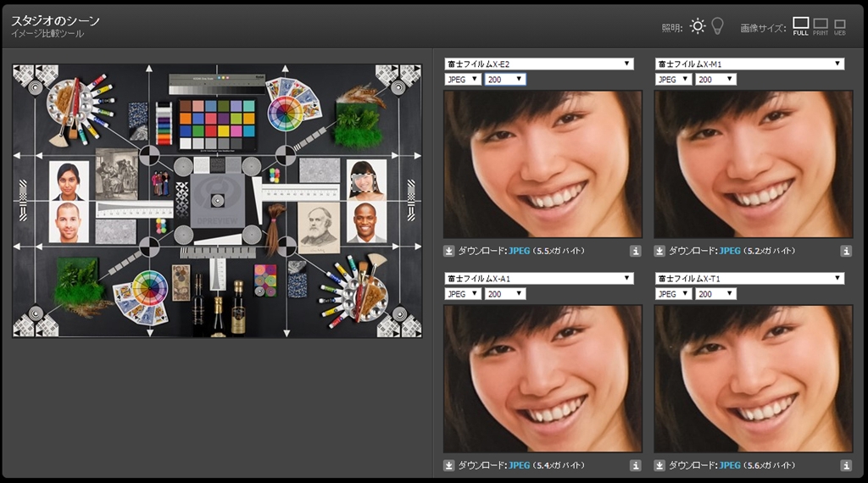Click the Indian woman portrait at scene left

click(69, 181)
